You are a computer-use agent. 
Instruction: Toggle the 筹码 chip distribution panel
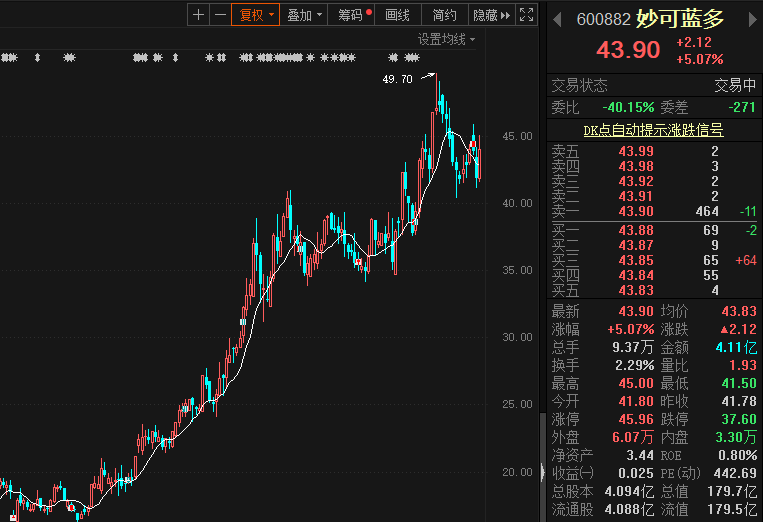point(350,15)
